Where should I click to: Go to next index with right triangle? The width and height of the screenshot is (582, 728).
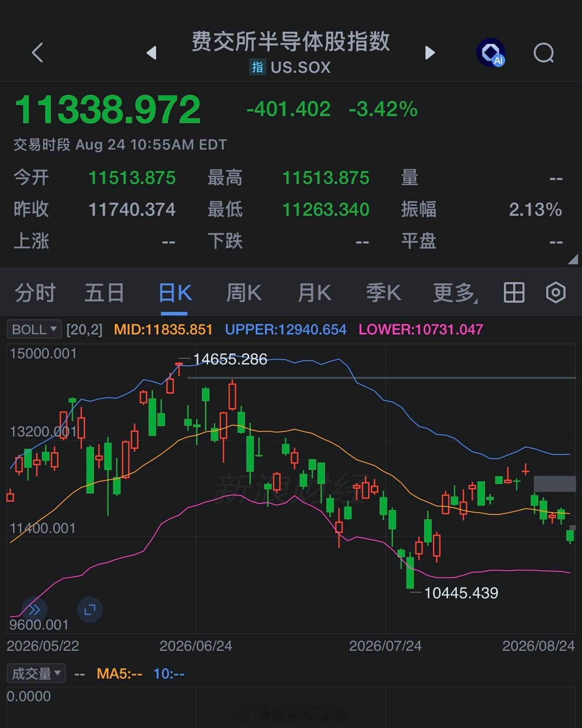pos(430,53)
